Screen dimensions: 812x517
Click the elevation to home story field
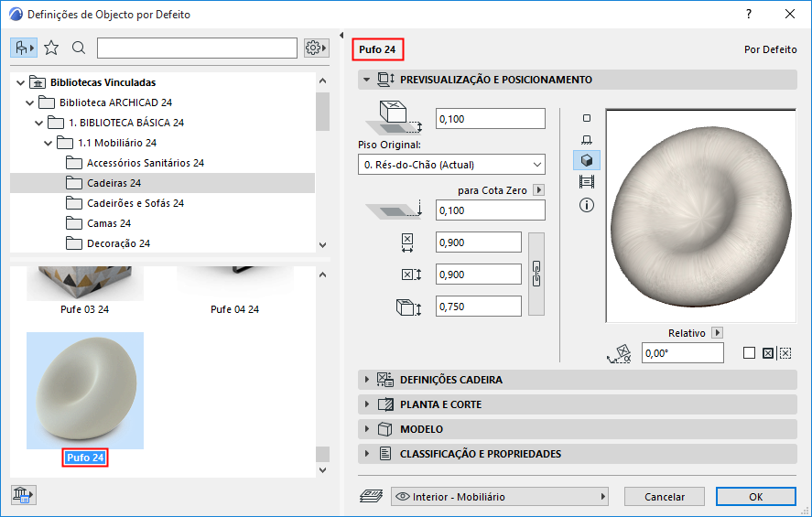coord(491,119)
